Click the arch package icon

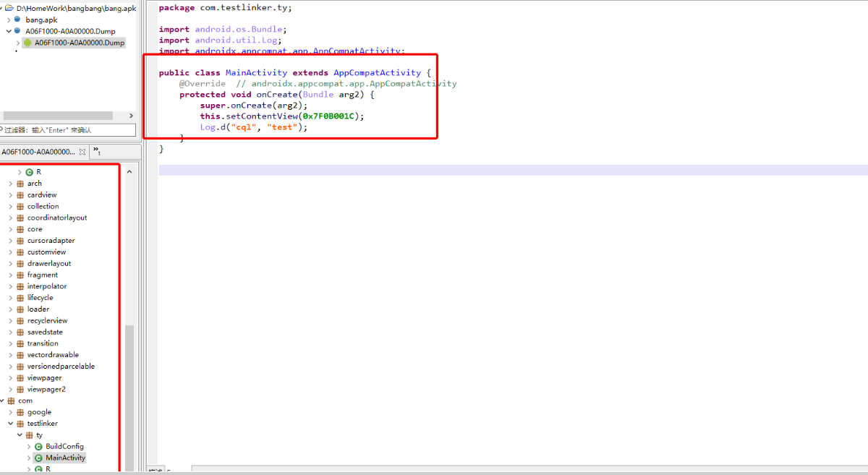pos(20,184)
